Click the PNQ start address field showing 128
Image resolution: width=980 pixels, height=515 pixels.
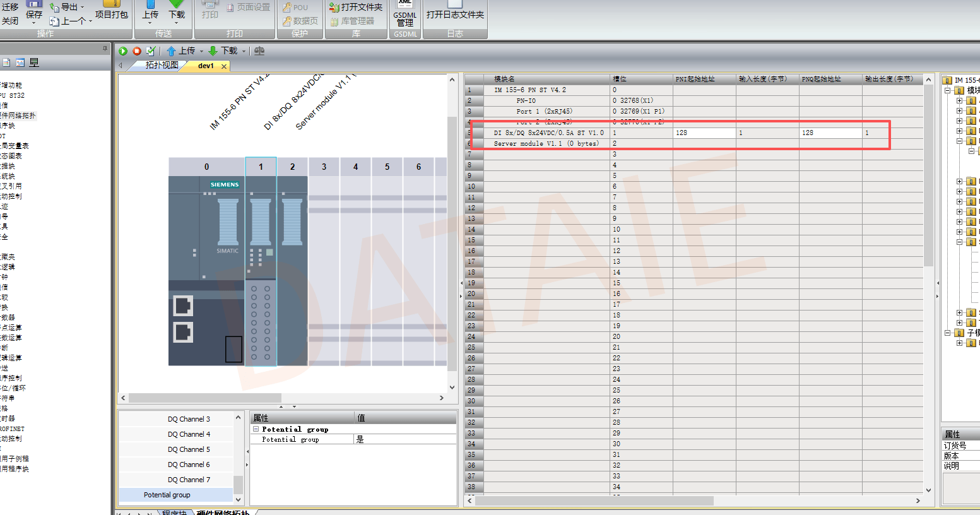coord(830,133)
